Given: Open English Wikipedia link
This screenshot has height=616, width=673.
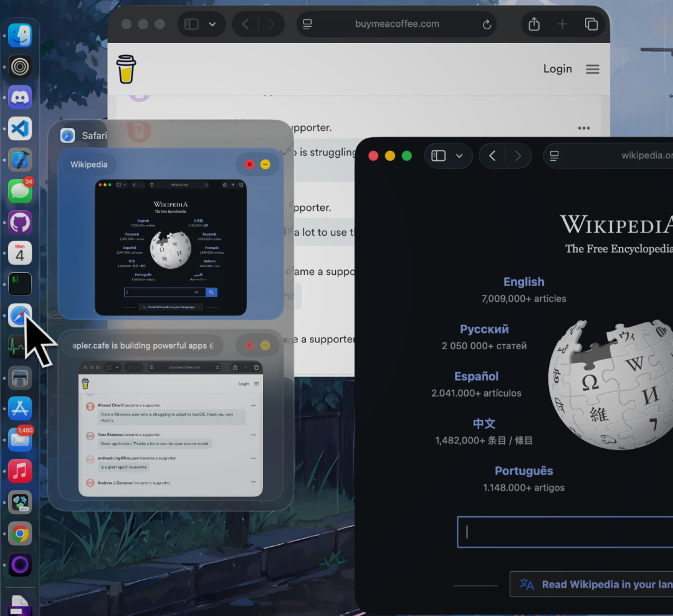Looking at the screenshot, I should coord(523,282).
